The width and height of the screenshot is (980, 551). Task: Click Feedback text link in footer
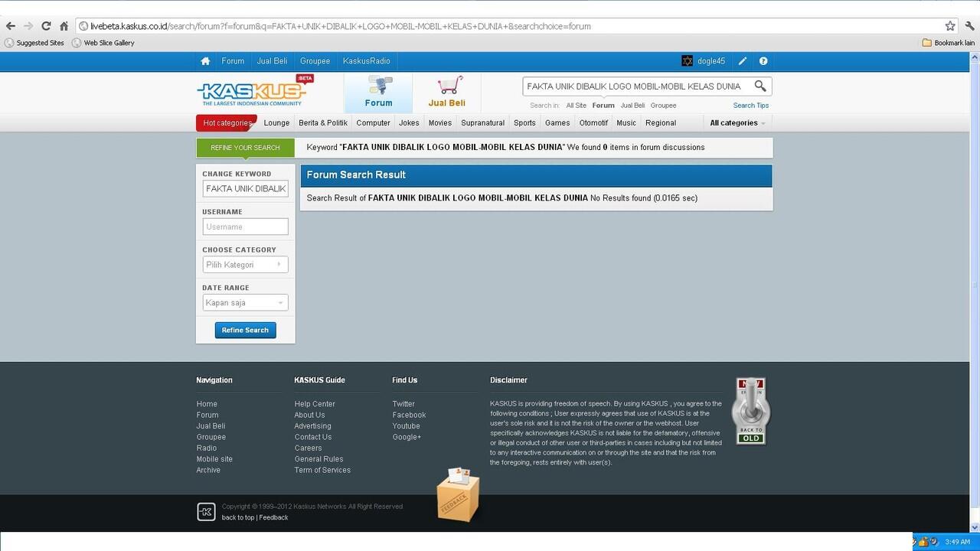click(273, 517)
